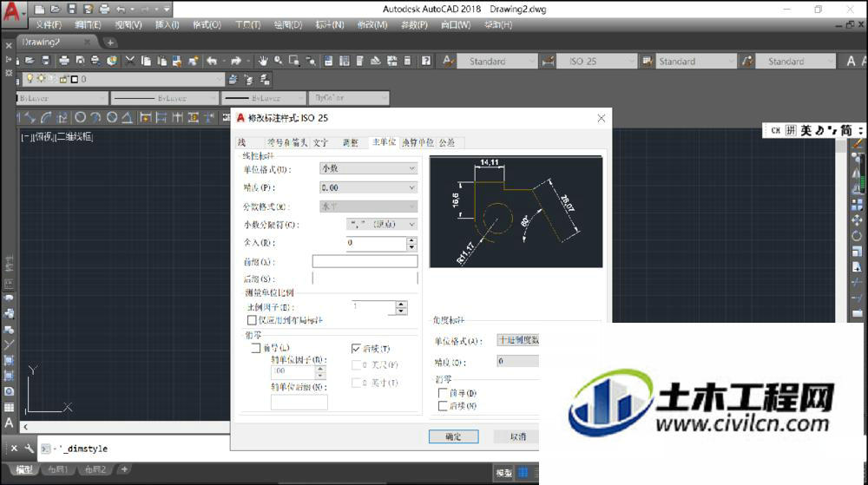Image resolution: width=868 pixels, height=485 pixels.
Task: Select the Zoom Realtime magnifier tool
Action: coord(278,61)
